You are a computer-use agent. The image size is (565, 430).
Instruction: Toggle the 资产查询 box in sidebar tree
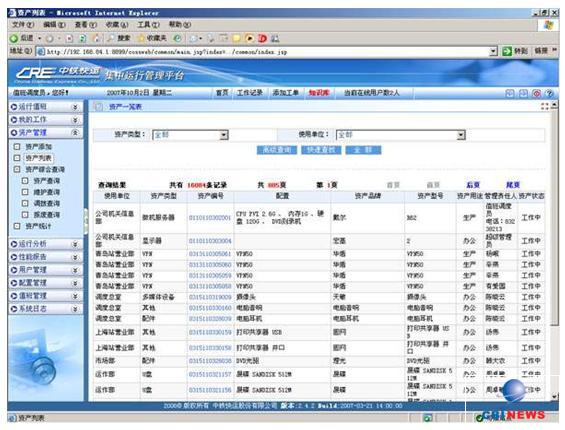(25, 181)
